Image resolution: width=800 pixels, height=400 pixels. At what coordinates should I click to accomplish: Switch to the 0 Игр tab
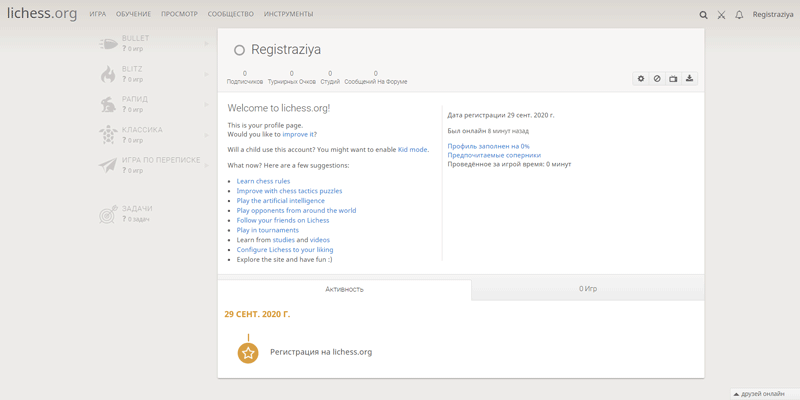tap(588, 289)
